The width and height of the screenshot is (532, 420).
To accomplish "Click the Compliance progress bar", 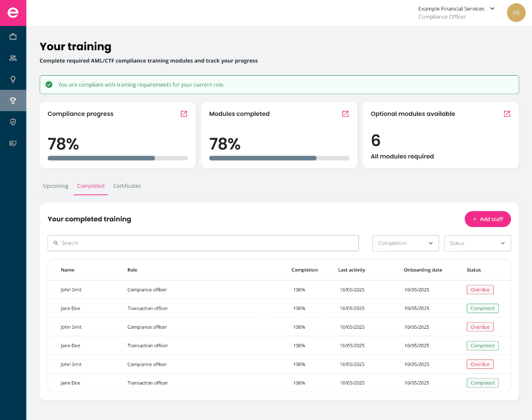I will pos(117,158).
